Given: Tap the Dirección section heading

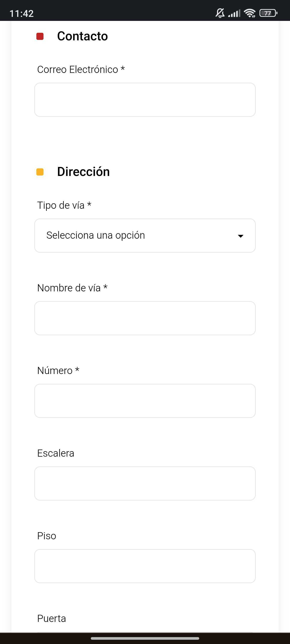Looking at the screenshot, I should [x=83, y=172].
